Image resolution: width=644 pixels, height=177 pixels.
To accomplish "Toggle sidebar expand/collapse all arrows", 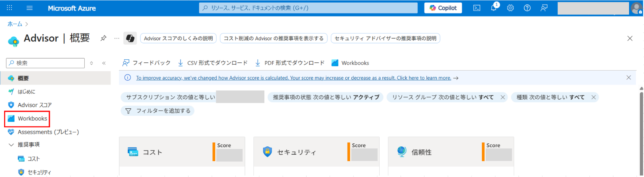I will (x=91, y=63).
